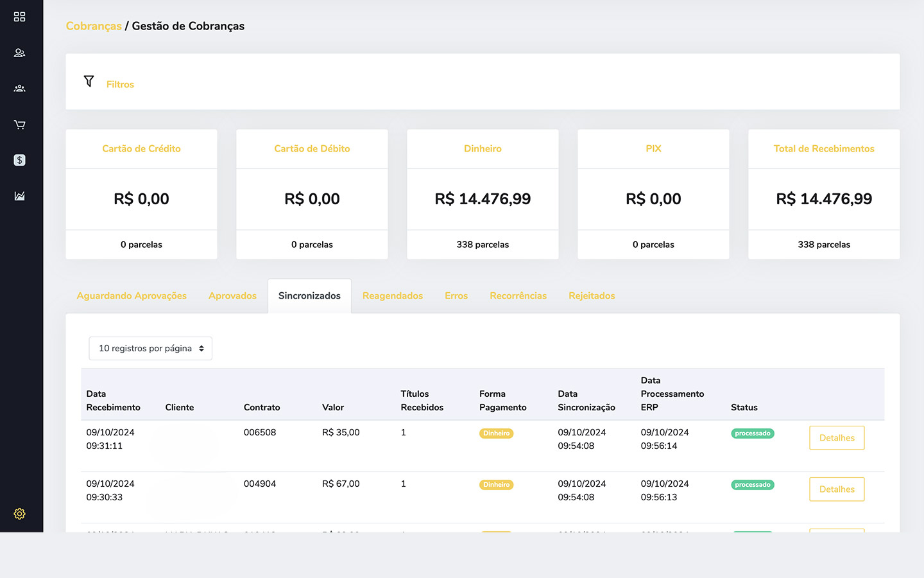Screen dimensions: 924x578
Task: Open the chart reports sidebar icon
Action: (19, 196)
